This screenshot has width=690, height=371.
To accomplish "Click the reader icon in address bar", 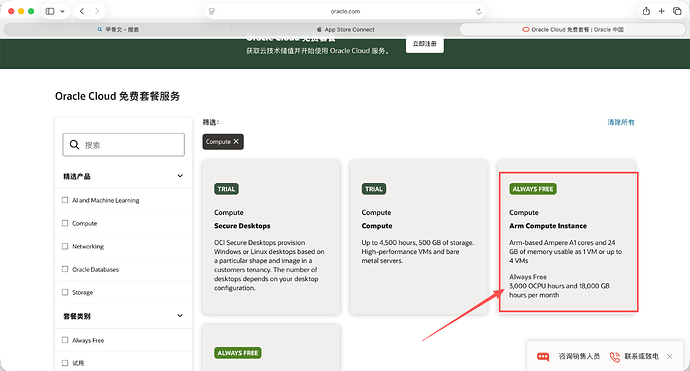I will click(212, 11).
